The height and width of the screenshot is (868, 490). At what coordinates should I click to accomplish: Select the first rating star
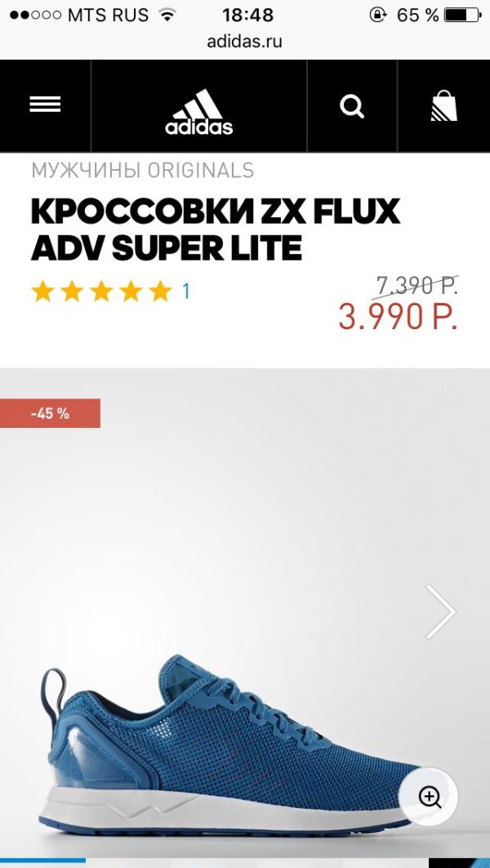(42, 292)
